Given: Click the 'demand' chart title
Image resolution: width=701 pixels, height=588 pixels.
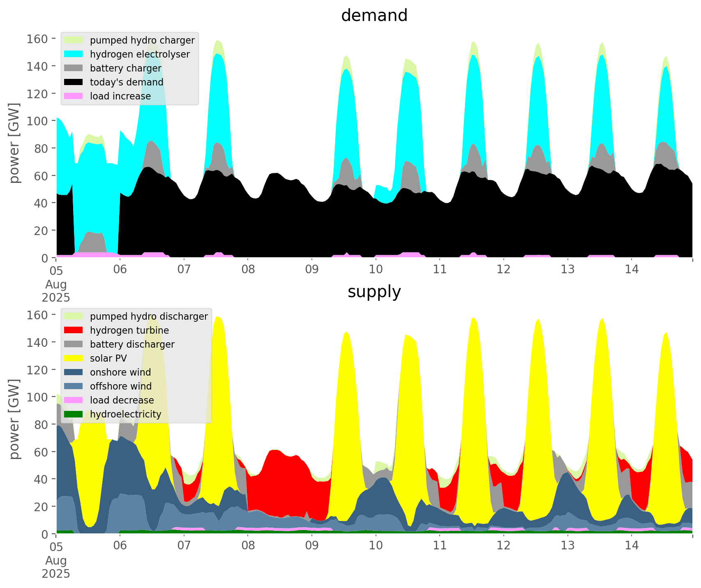Looking at the screenshot, I should 374,16.
